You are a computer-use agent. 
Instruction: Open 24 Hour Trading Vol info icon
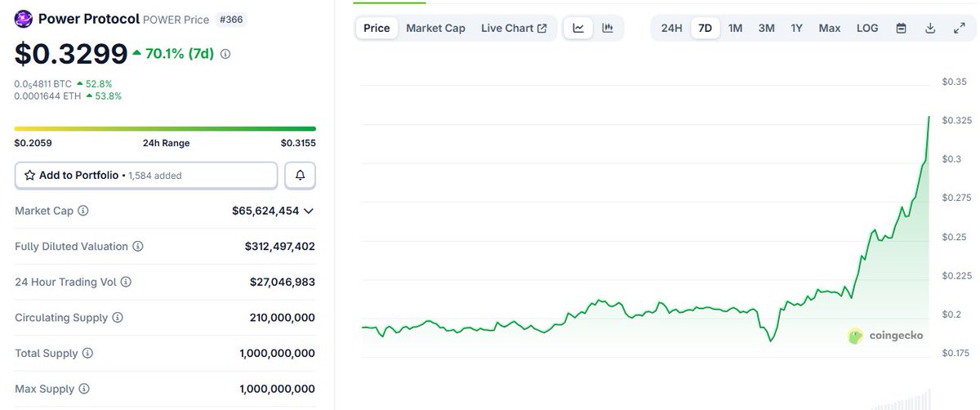click(126, 282)
